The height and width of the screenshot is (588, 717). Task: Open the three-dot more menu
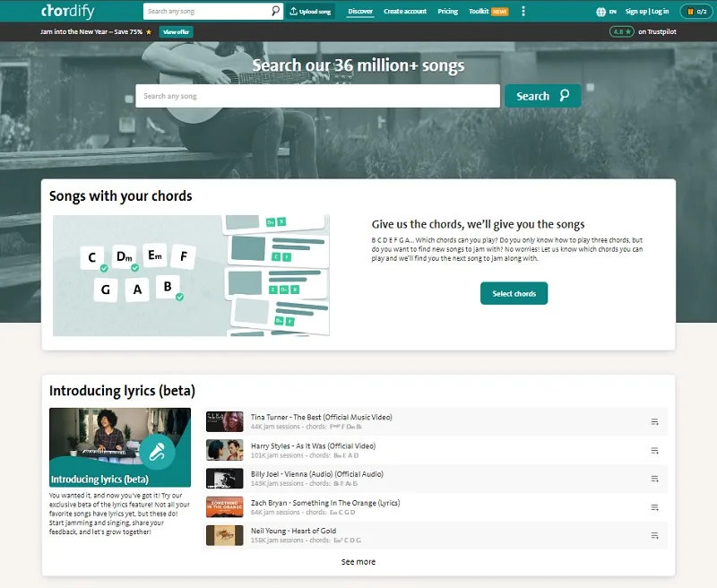point(523,12)
